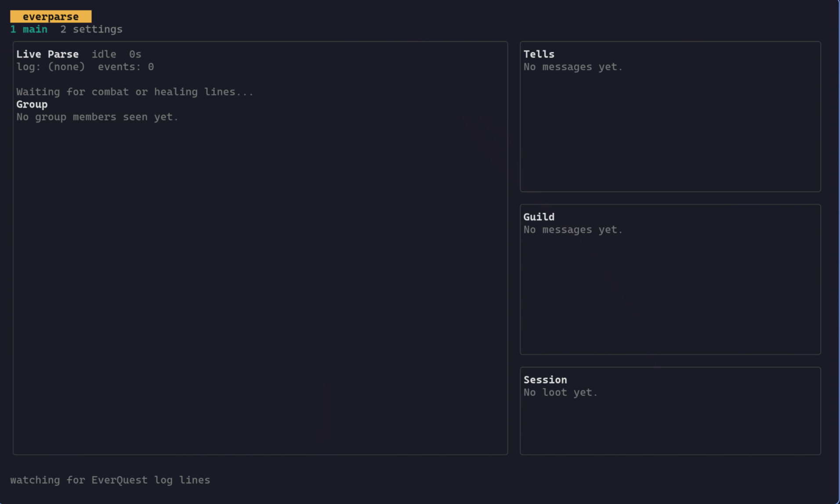Open the 2 settings tab
The width and height of the screenshot is (840, 504).
pyautogui.click(x=91, y=29)
